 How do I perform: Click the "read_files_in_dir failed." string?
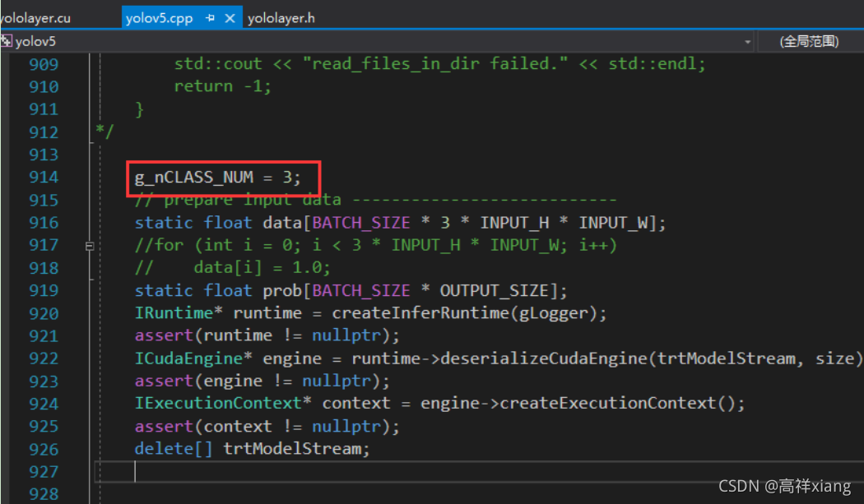pyautogui.click(x=434, y=64)
